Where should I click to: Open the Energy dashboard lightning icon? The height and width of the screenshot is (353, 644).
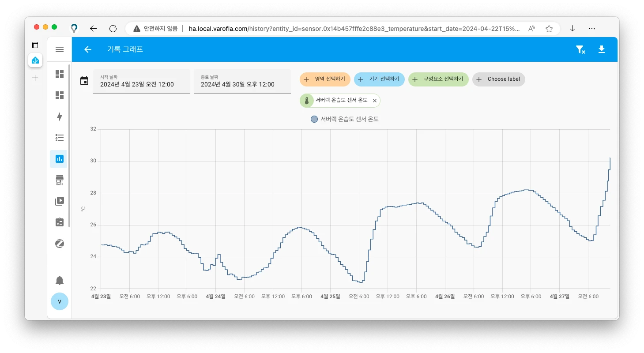pos(60,116)
